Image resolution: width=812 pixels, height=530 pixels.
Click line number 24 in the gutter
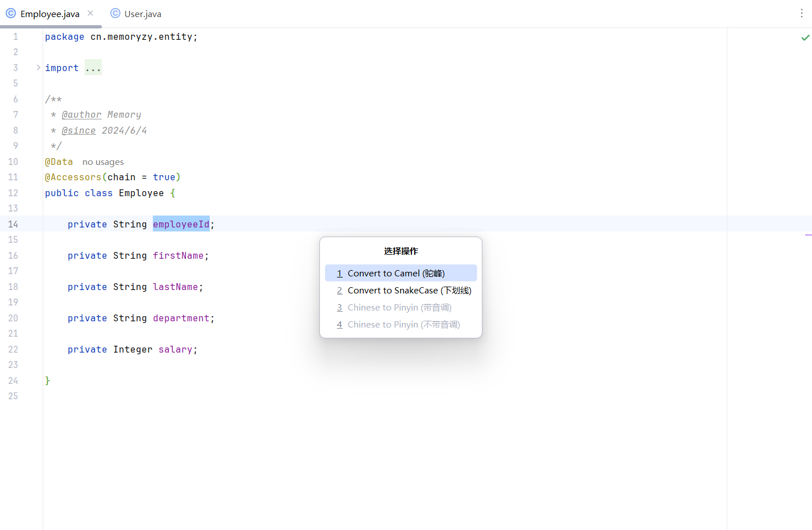tap(13, 380)
